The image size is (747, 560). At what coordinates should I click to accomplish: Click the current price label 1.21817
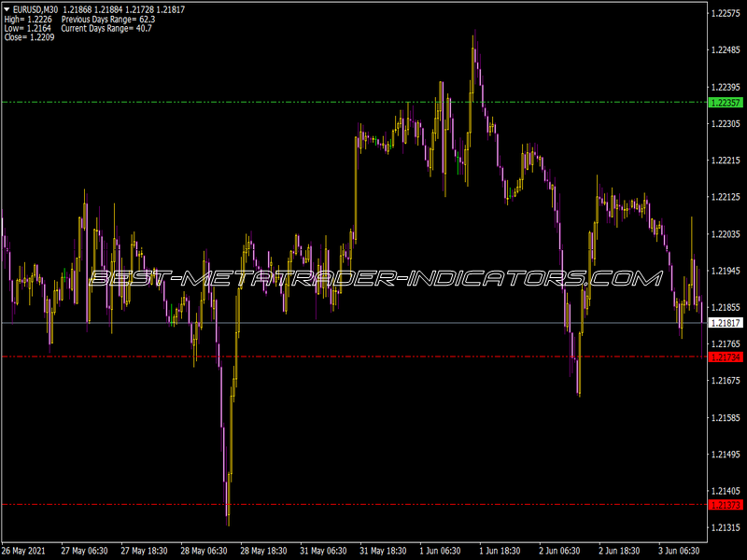[726, 323]
